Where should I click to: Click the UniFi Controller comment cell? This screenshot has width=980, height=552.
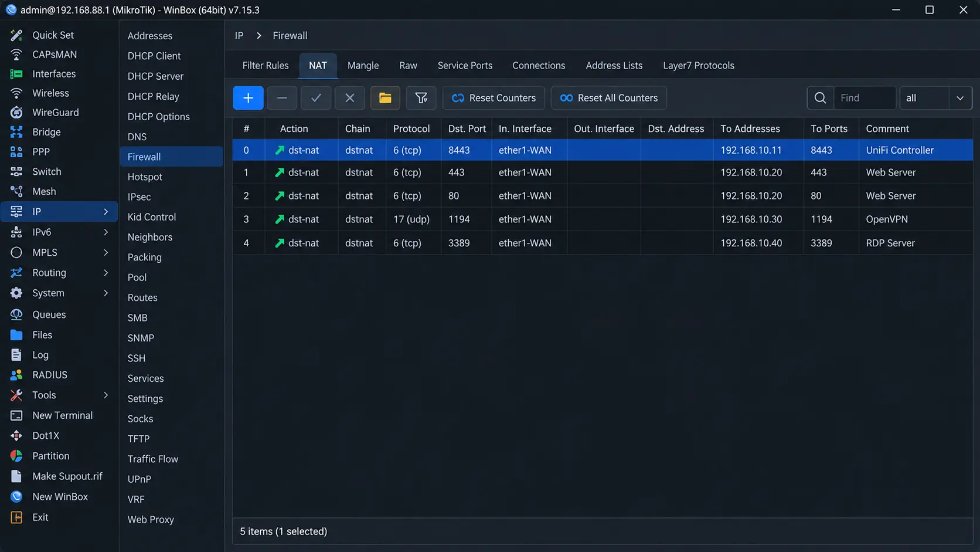(916, 150)
